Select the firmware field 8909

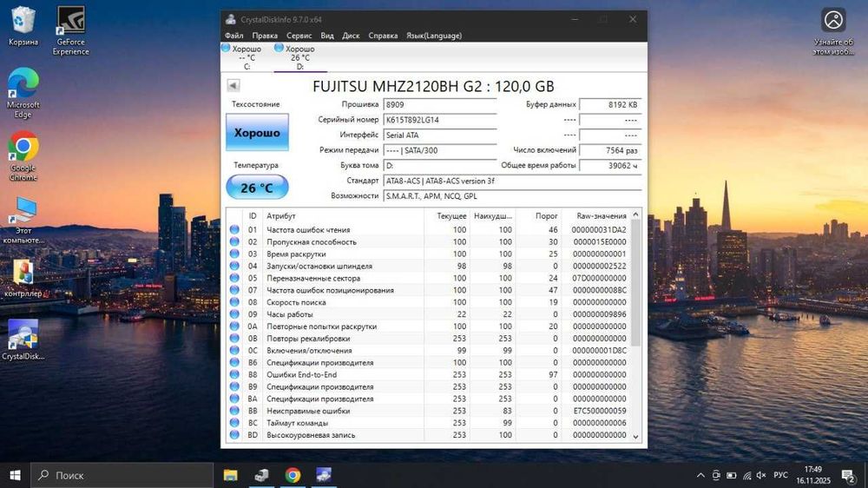click(440, 105)
